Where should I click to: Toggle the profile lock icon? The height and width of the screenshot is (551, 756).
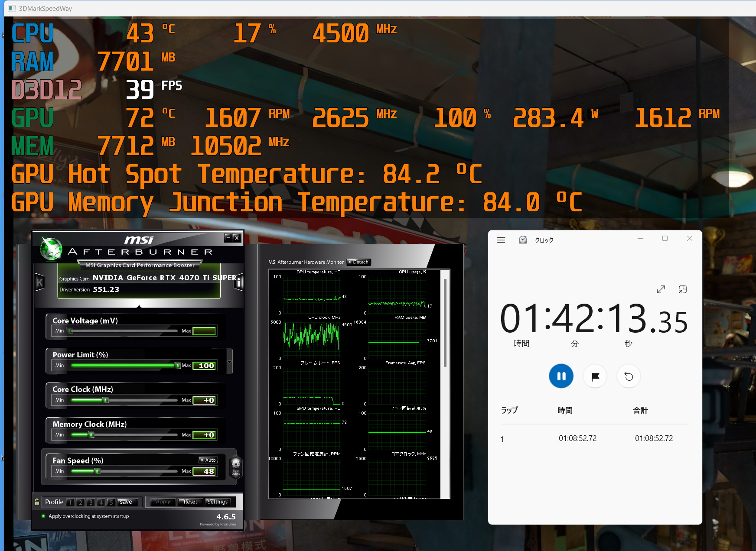[37, 502]
